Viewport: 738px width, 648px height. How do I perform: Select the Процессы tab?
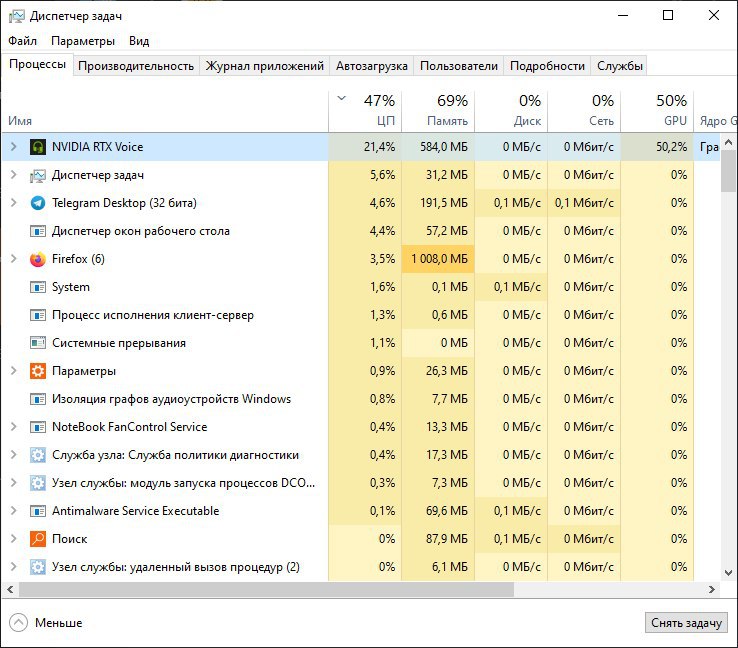(37, 64)
